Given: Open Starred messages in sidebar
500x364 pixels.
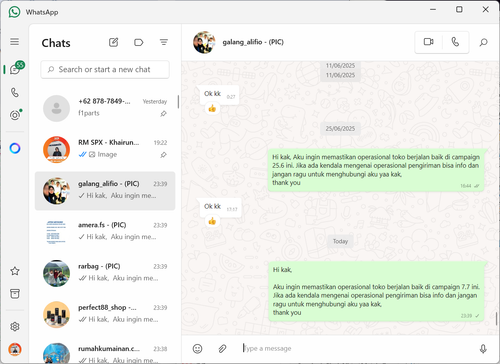Looking at the screenshot, I should [15, 271].
